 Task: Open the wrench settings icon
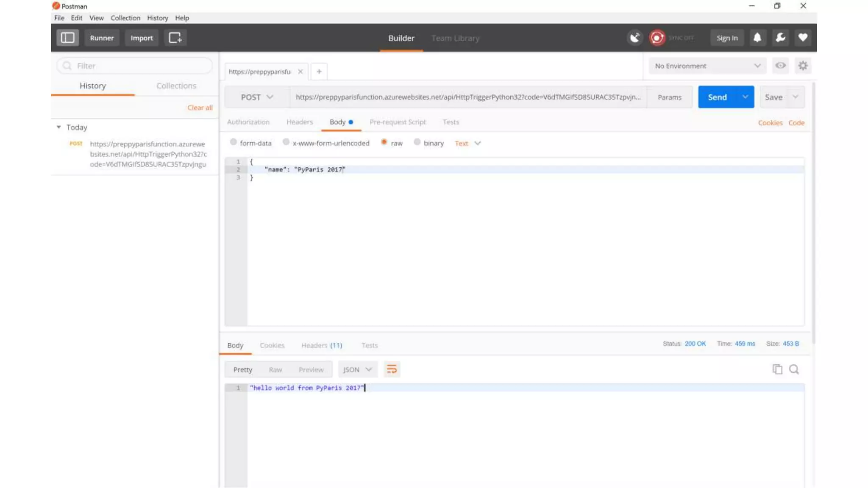pyautogui.click(x=780, y=38)
